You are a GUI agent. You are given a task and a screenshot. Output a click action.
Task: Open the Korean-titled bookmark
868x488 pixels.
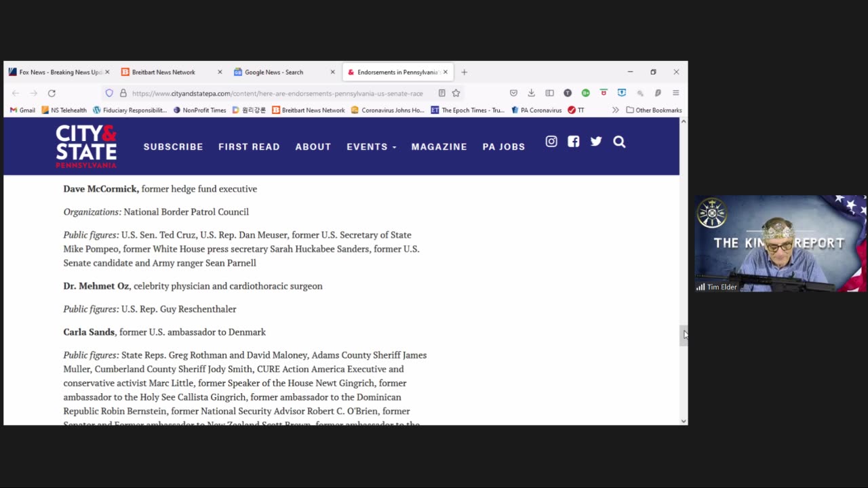pyautogui.click(x=249, y=110)
